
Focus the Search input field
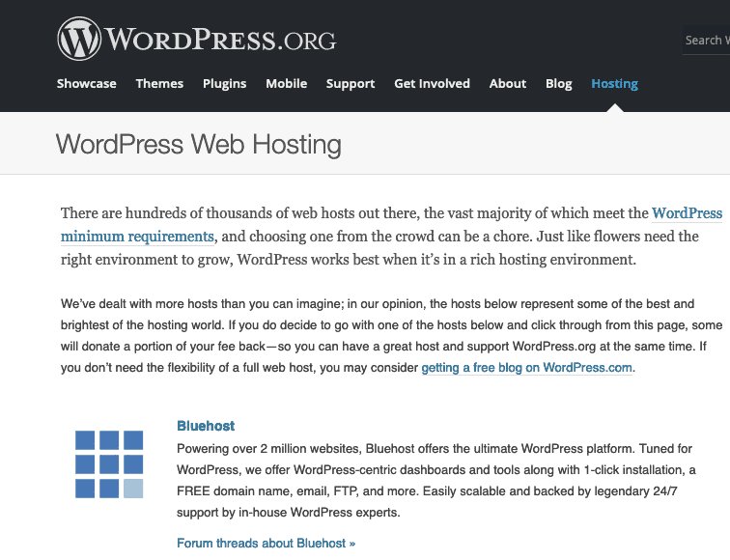click(706, 40)
